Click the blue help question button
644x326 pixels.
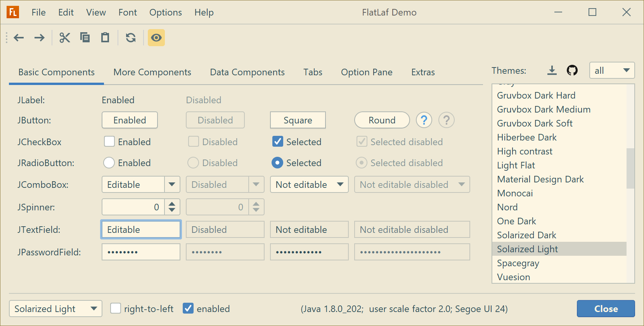pyautogui.click(x=424, y=120)
